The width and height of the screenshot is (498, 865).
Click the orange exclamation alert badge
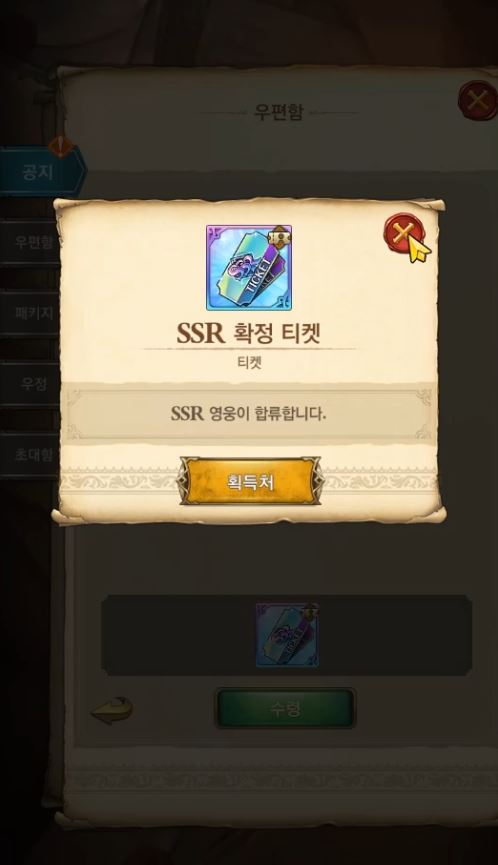[x=61, y=146]
